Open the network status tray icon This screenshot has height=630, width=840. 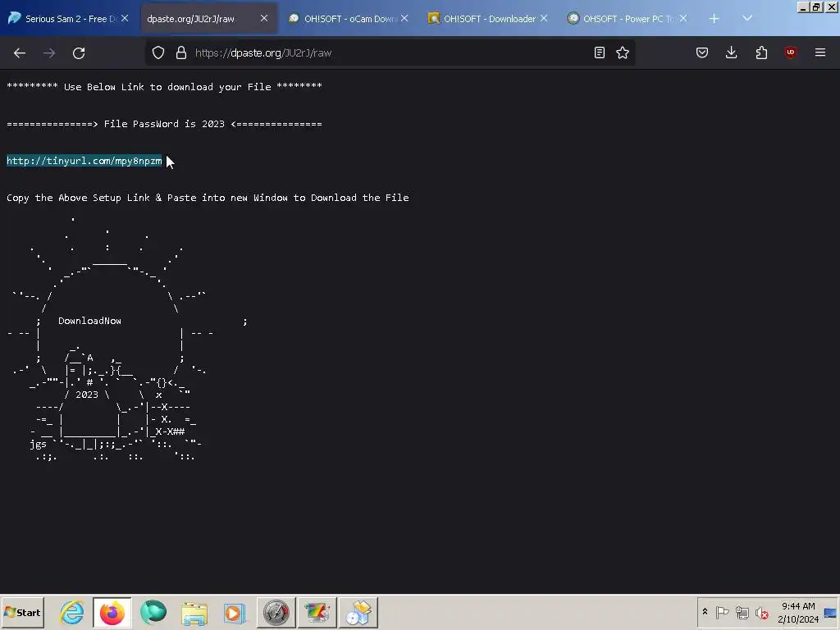click(x=742, y=612)
